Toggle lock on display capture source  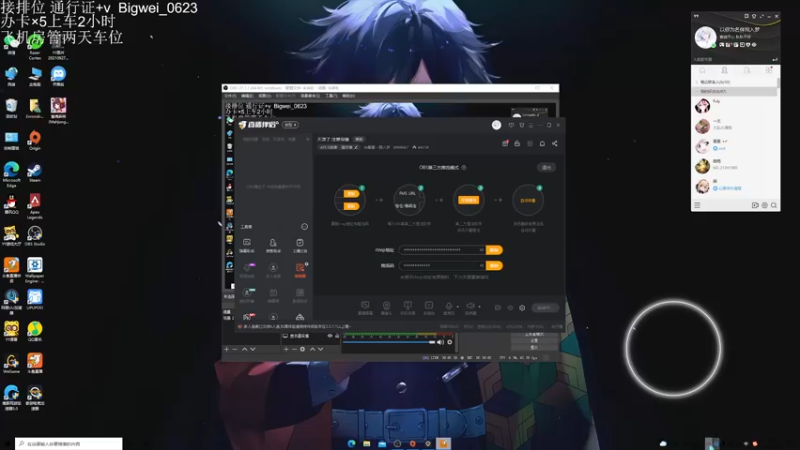337,336
